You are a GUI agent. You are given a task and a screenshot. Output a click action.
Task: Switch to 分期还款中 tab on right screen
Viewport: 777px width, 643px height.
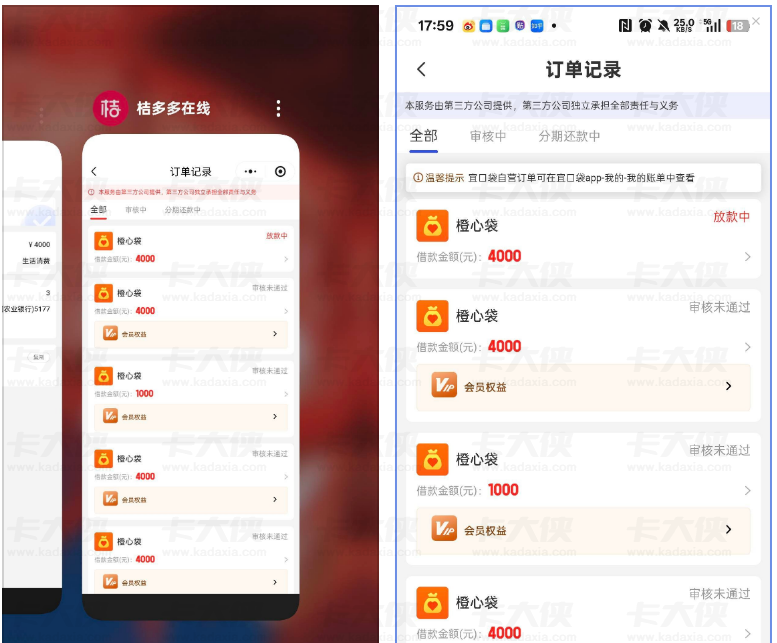coord(569,136)
